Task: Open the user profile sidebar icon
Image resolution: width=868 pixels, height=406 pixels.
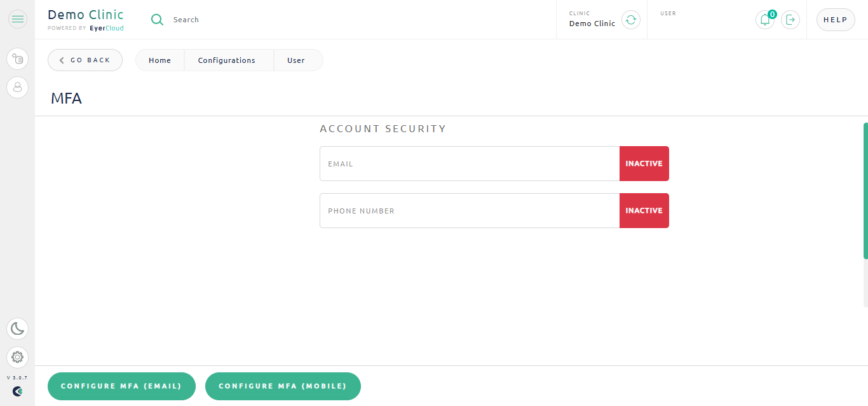Action: tap(17, 87)
